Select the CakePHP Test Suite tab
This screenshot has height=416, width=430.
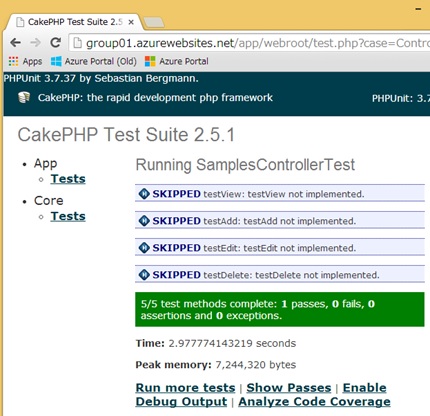tap(75, 22)
